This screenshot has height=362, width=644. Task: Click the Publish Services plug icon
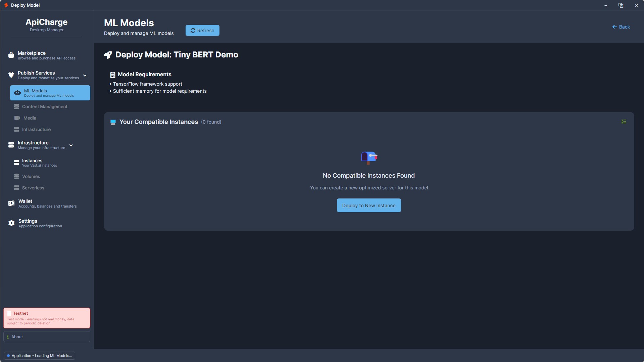pos(11,75)
